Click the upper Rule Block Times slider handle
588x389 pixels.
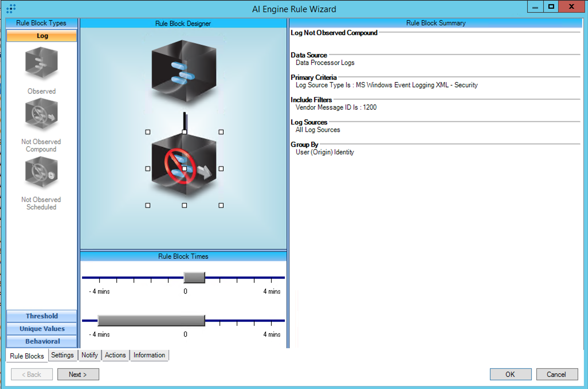194,278
